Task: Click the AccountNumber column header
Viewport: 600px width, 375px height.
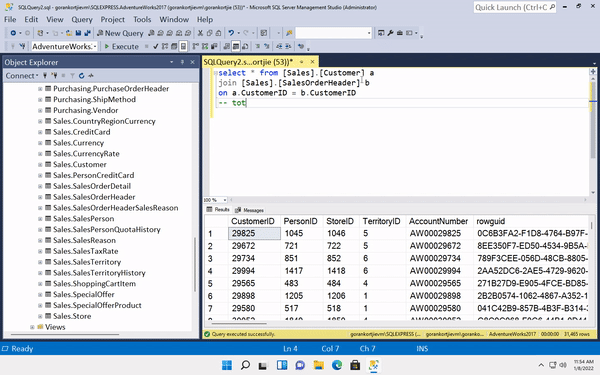Action: click(x=440, y=221)
